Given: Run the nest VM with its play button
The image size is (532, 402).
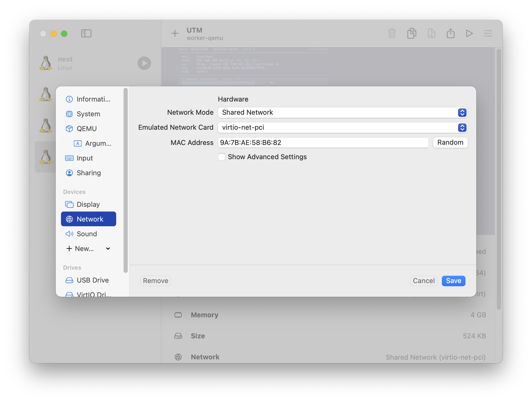Looking at the screenshot, I should [x=144, y=63].
